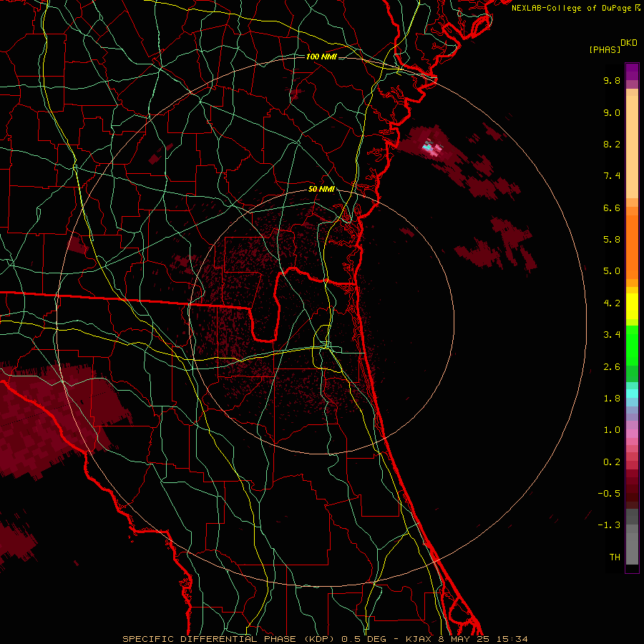Image resolution: width=644 pixels, height=644 pixels.
Task: Click the 7.4 scale label
Action: pyautogui.click(x=612, y=176)
